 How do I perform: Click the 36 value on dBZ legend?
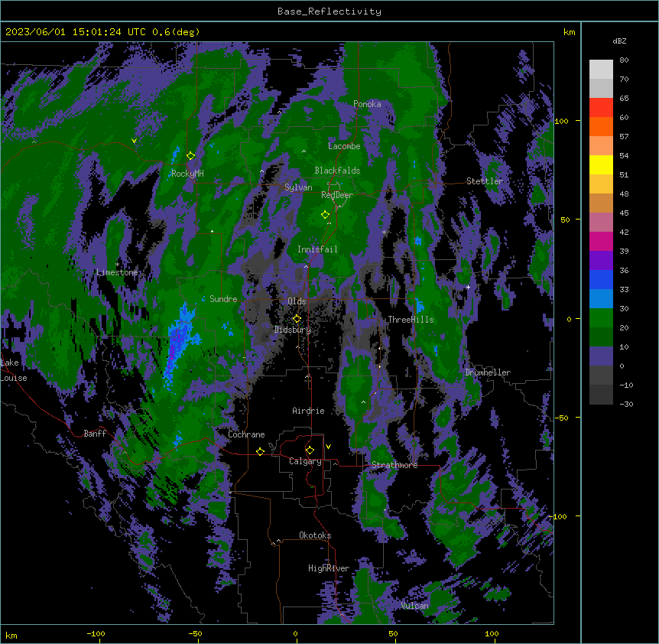pyautogui.click(x=624, y=270)
